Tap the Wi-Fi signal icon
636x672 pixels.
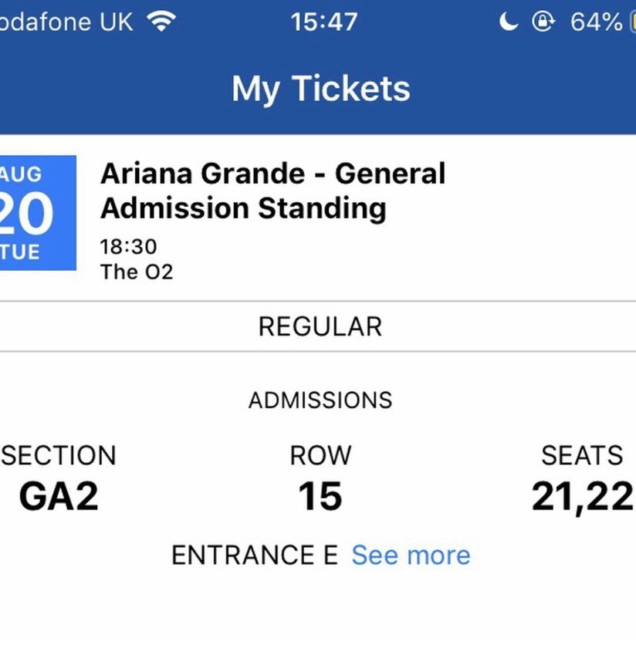(x=161, y=21)
